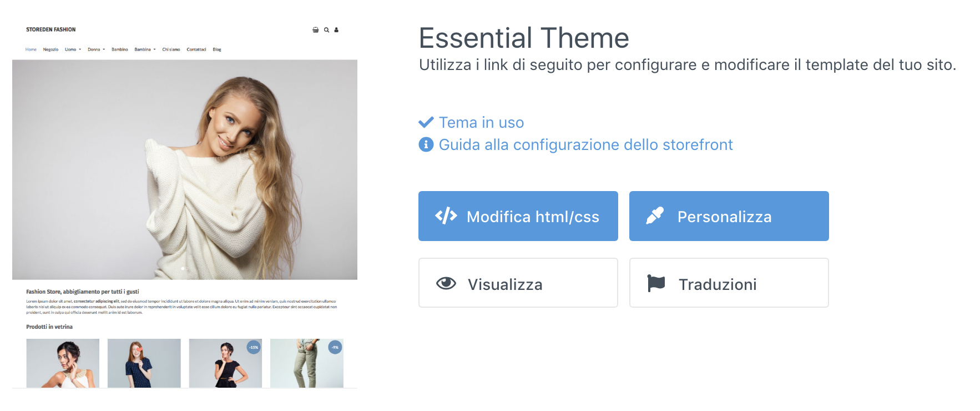Click the hero image of woman in sweater
Image resolution: width=980 pixels, height=411 pixels.
pos(185,169)
